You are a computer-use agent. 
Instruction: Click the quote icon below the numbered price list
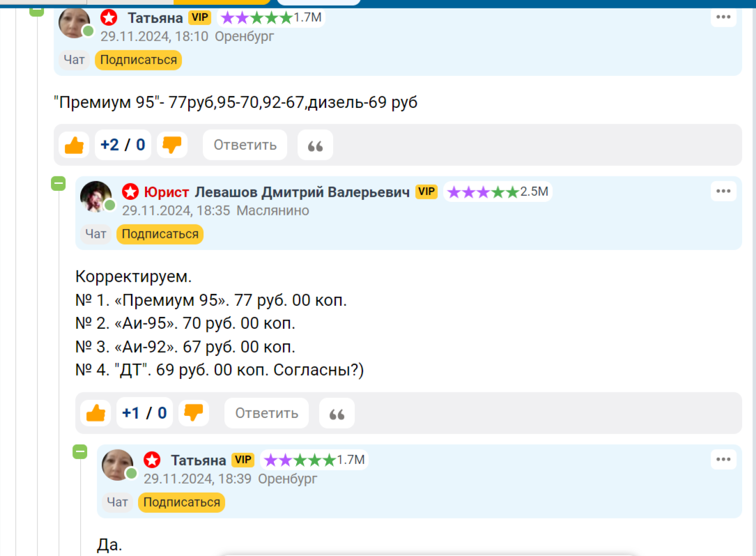click(337, 412)
